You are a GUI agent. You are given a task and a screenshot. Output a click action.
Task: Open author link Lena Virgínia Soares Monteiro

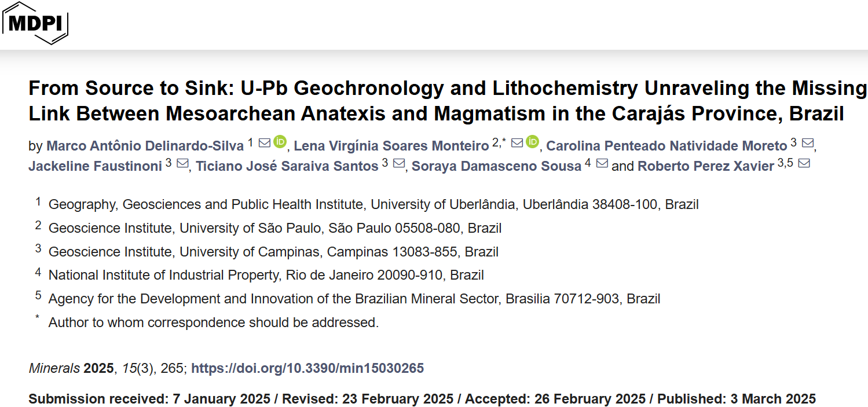coord(391,145)
